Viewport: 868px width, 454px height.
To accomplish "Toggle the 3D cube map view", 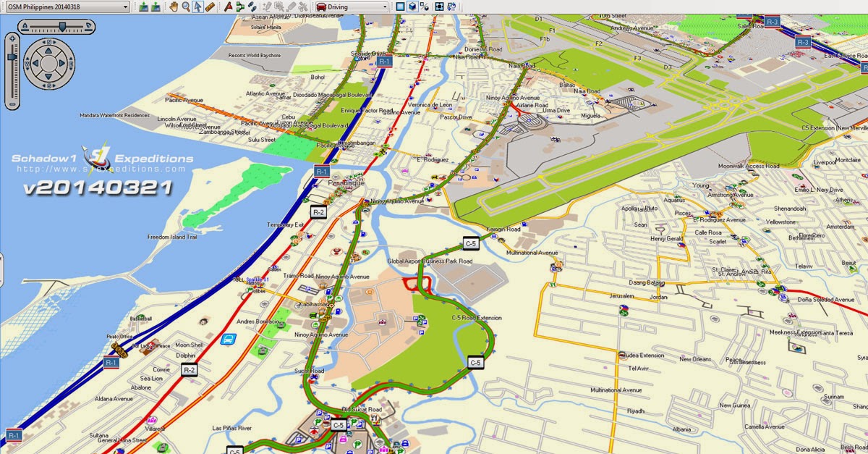I will tap(412, 7).
